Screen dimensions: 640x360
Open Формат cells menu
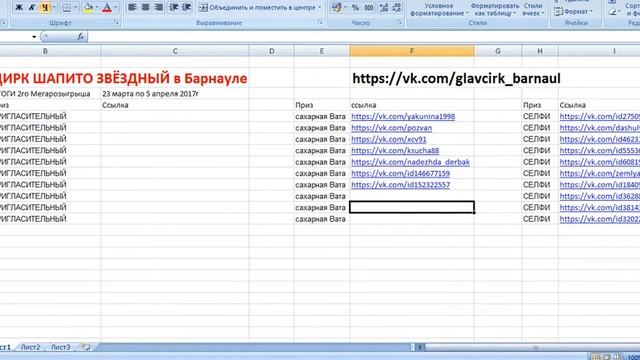[x=573, y=11]
